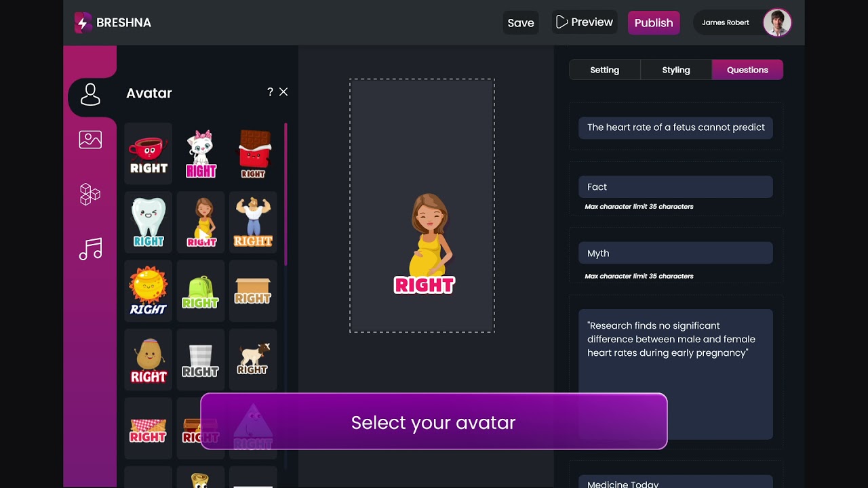Select the gray glass avatar
Screen dimensions: 868x488
[x=201, y=360]
